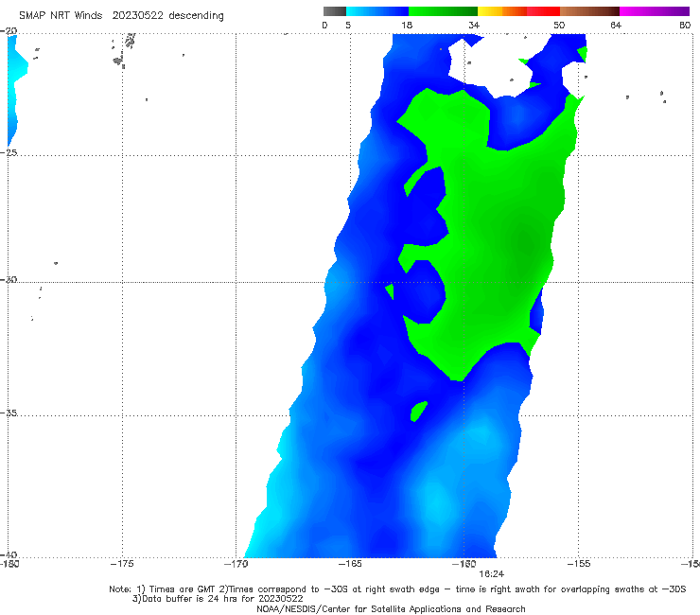Image resolution: width=700 pixels, height=615 pixels.
Task: Click the colorbar label '34'
Action: tap(474, 26)
